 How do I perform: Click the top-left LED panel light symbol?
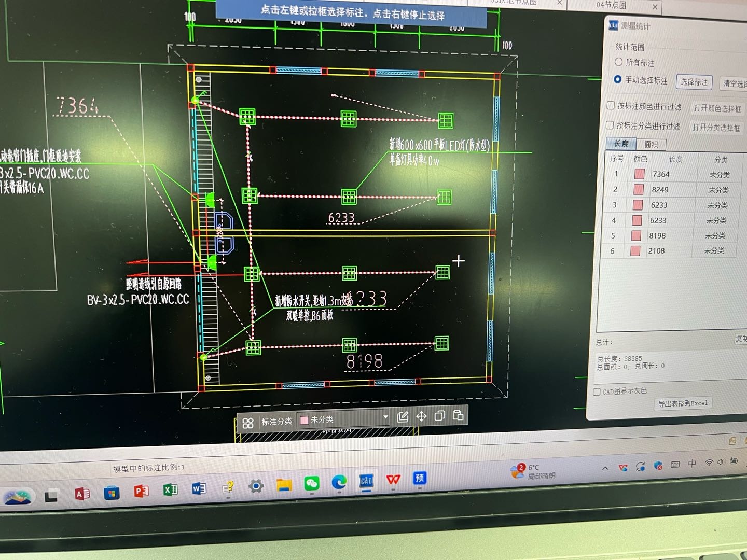point(247,116)
